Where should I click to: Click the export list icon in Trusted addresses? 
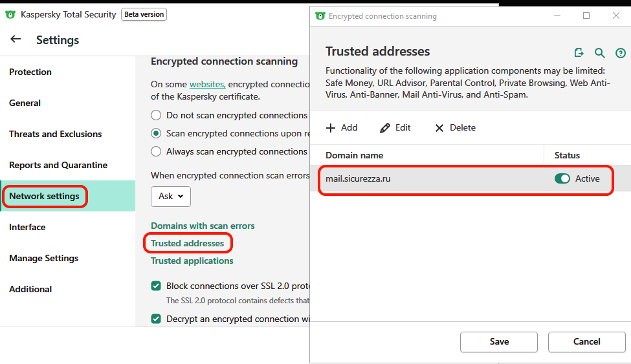coord(579,52)
